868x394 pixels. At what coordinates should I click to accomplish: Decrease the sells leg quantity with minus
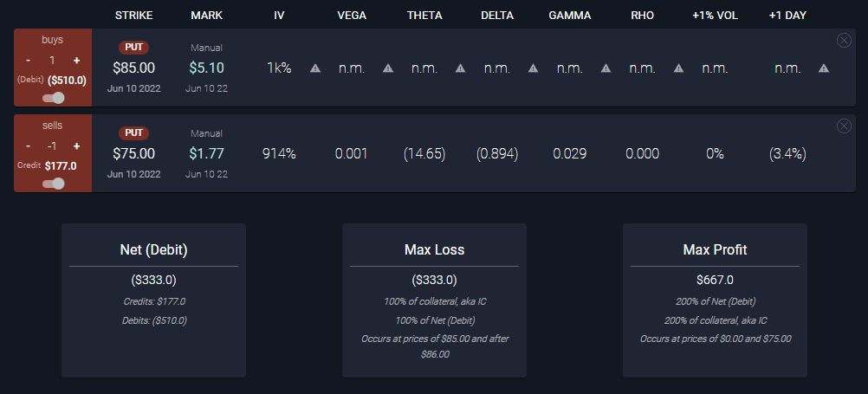(29, 146)
